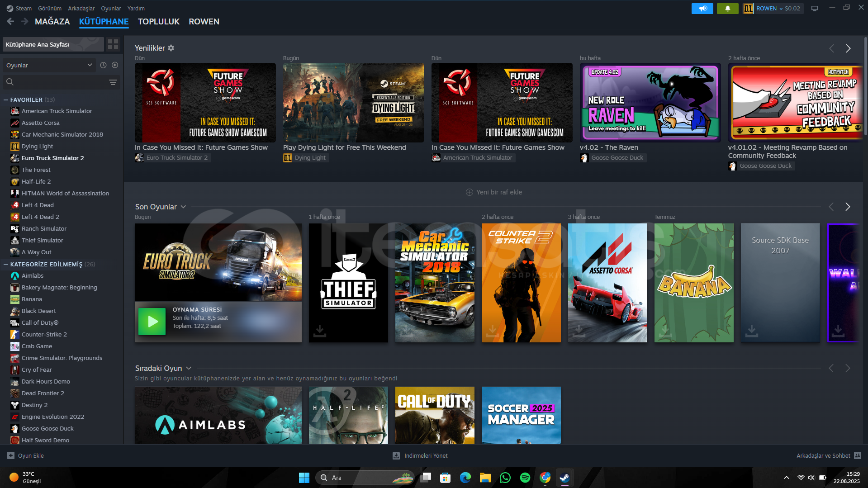The width and height of the screenshot is (868, 488).
Task: Open Yenilikler settings gear
Action: click(x=171, y=48)
